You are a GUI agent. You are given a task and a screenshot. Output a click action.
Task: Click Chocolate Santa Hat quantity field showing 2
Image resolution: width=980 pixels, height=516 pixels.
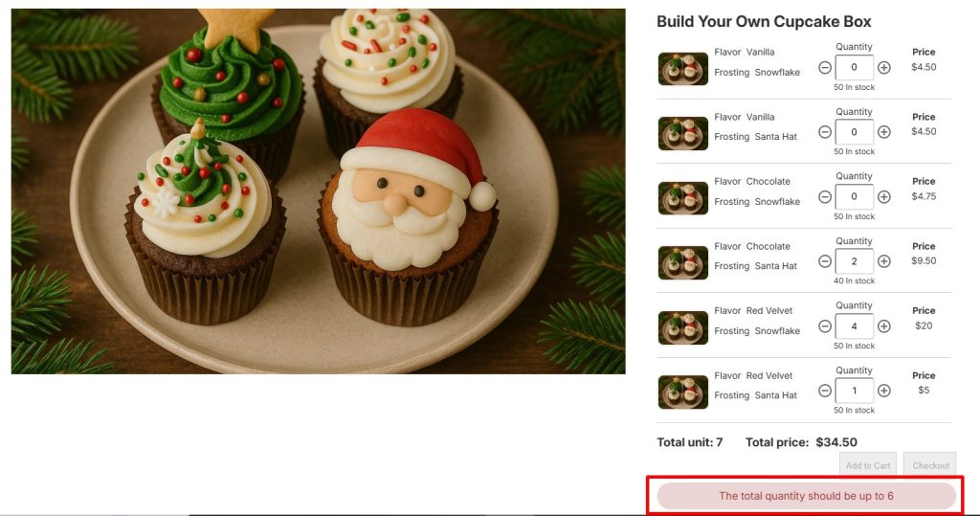(x=855, y=261)
